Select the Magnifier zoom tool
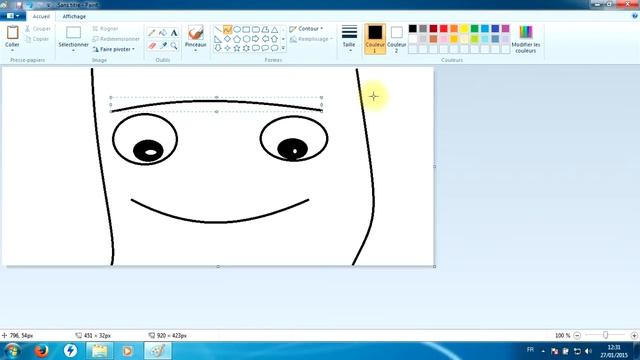The height and width of the screenshot is (360, 640). point(174,46)
